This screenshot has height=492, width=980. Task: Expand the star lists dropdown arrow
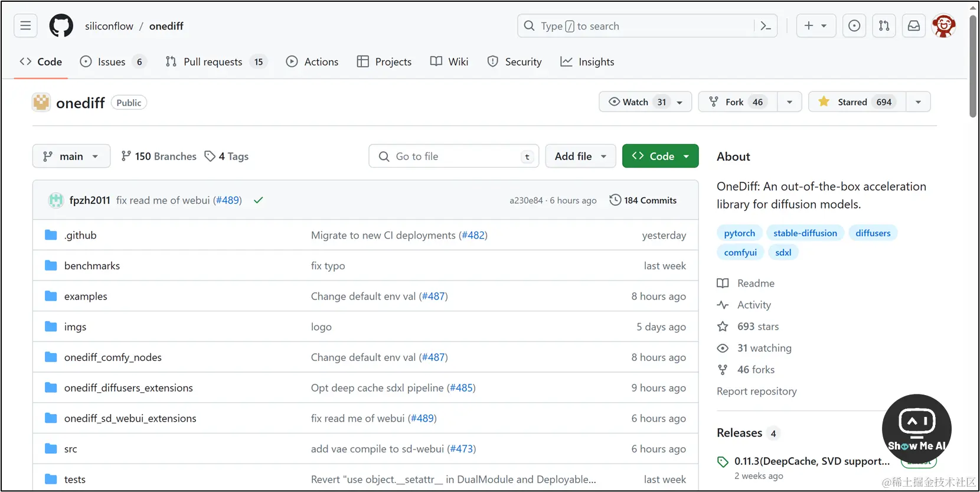pos(918,102)
